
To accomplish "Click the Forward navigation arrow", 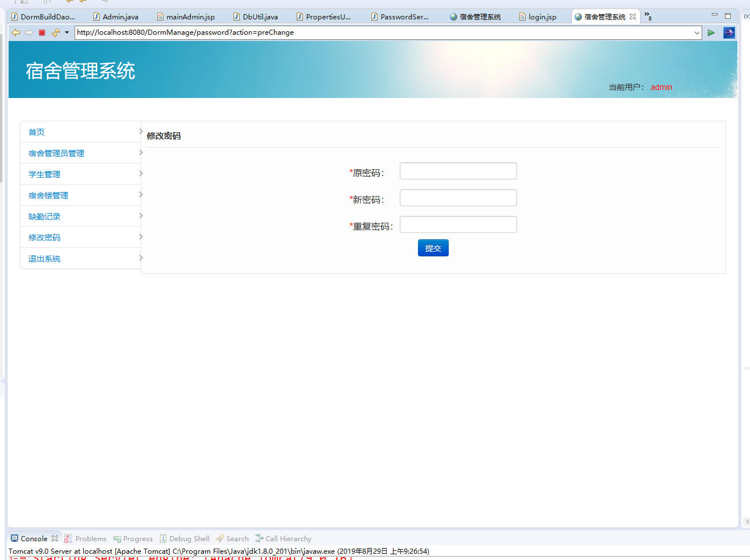I will coord(29,32).
